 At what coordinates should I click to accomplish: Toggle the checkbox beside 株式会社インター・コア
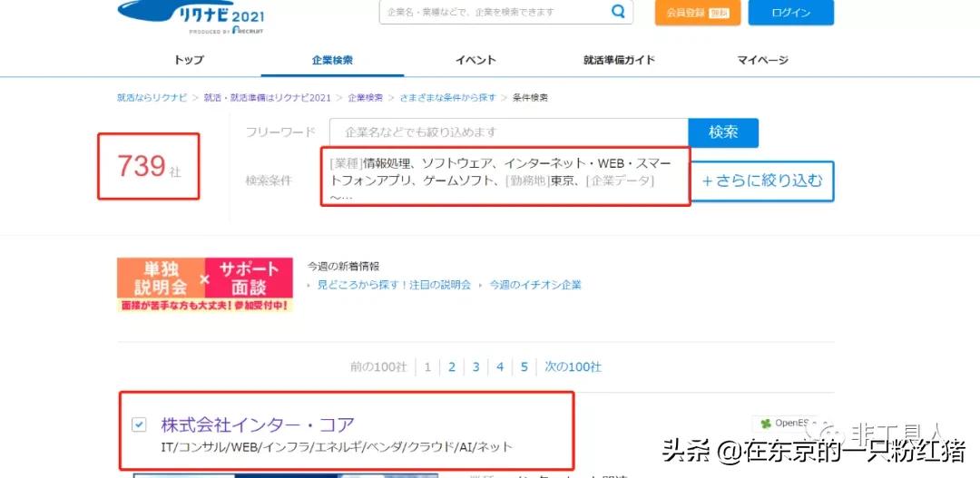pyautogui.click(x=139, y=424)
